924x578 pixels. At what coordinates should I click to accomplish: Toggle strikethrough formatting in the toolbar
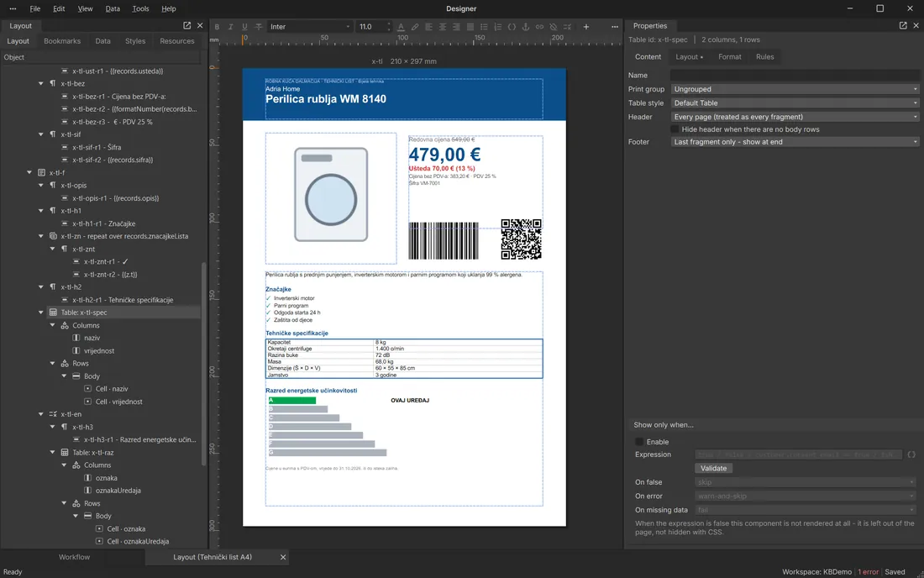[259, 27]
